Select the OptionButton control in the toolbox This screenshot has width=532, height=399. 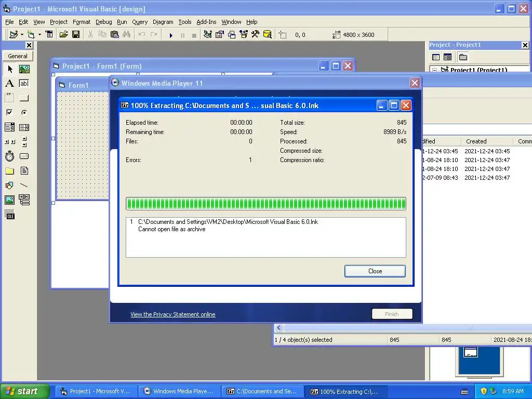(x=24, y=112)
